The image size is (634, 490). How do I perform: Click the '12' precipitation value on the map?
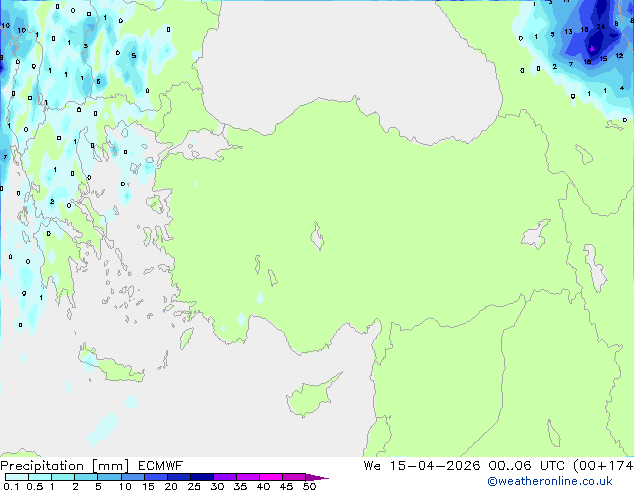click(x=619, y=56)
